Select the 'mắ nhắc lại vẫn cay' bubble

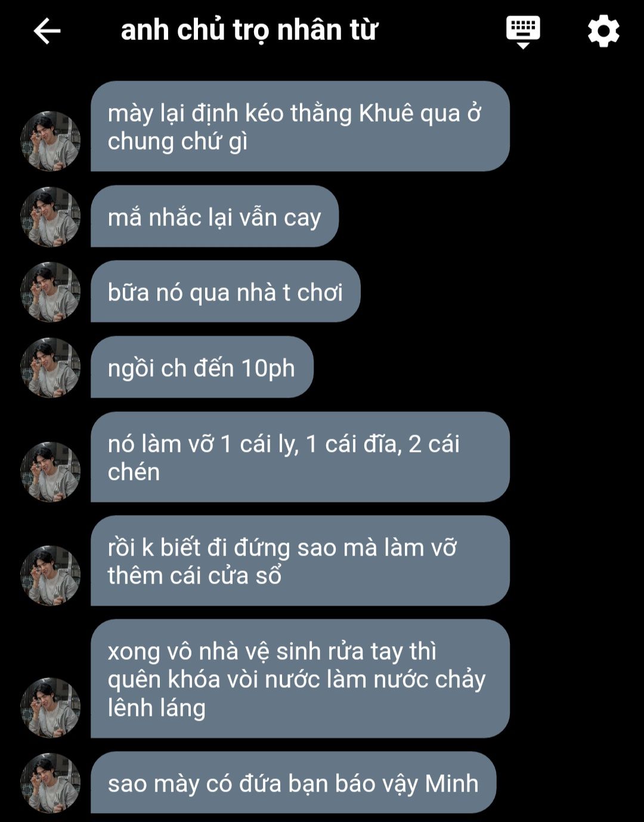pos(215,216)
